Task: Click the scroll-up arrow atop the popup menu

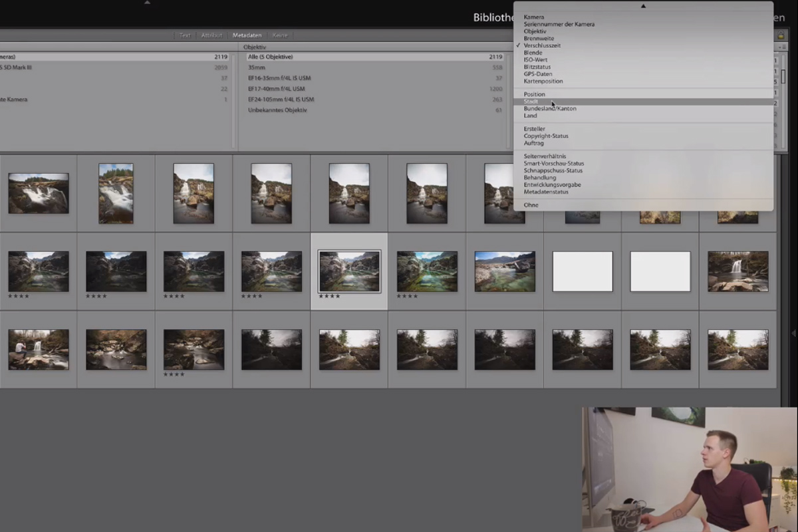Action: tap(643, 6)
